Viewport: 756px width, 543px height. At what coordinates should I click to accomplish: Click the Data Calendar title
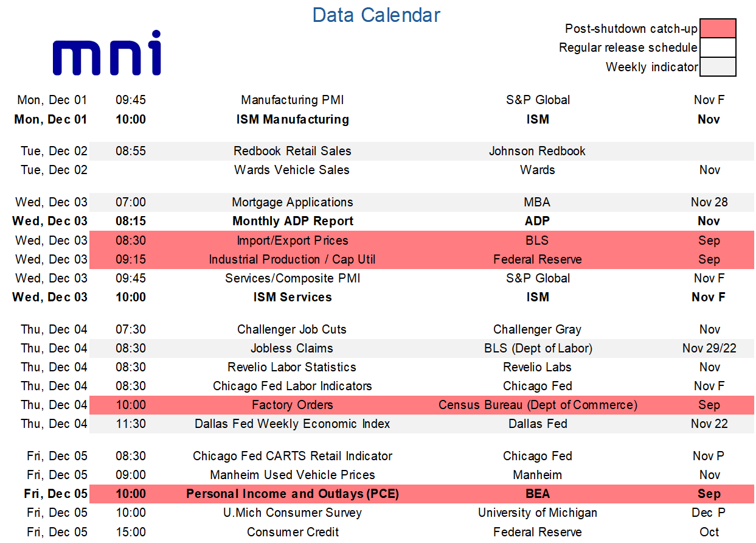tap(376, 15)
